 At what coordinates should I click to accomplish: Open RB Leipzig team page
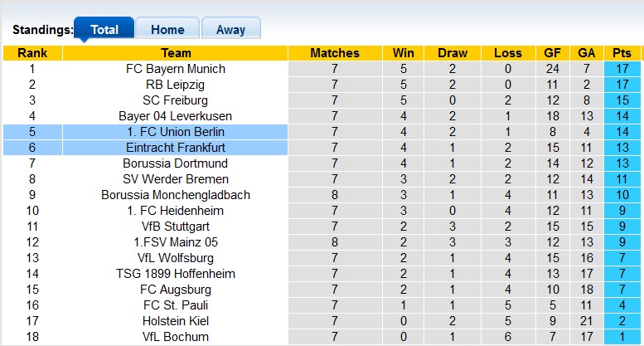click(x=176, y=85)
